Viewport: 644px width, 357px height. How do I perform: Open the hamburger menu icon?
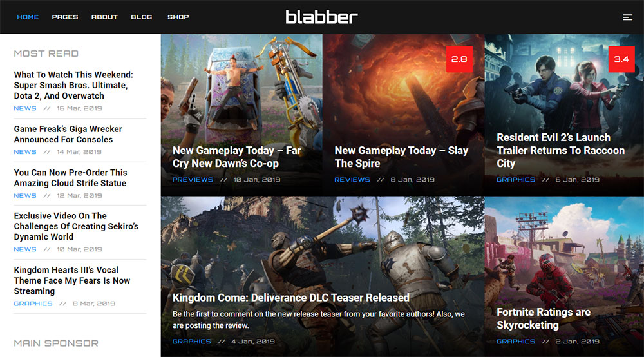pos(627,17)
